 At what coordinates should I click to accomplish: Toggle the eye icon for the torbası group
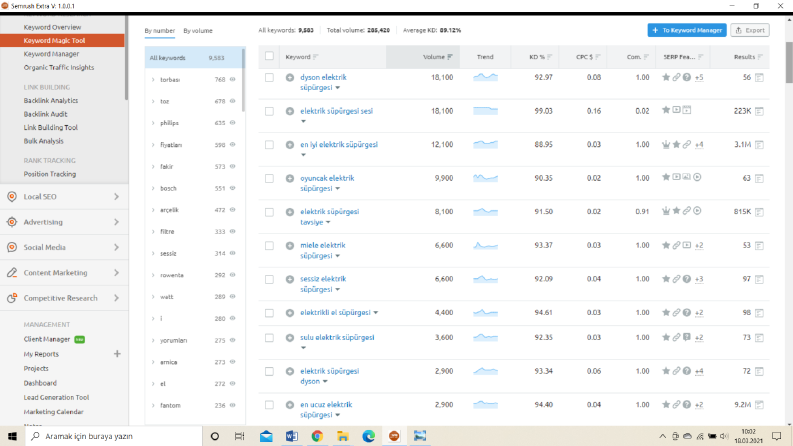coord(233,79)
